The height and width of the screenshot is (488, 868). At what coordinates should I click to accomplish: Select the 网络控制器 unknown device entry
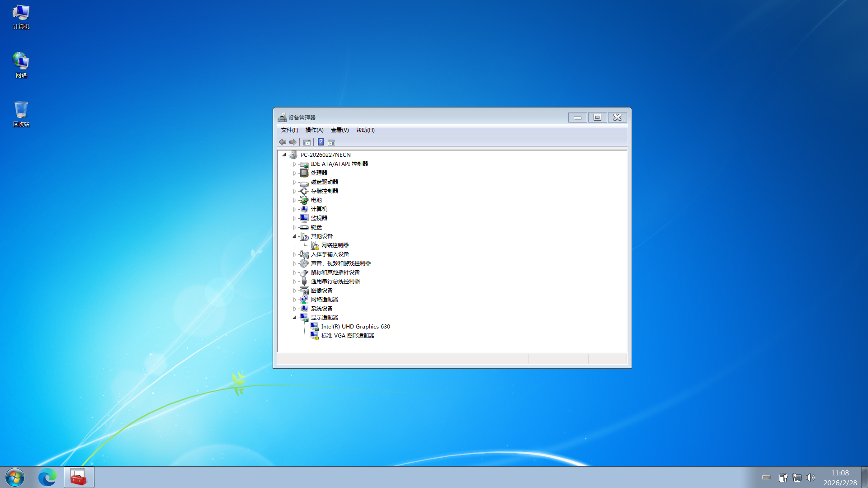tap(335, 245)
